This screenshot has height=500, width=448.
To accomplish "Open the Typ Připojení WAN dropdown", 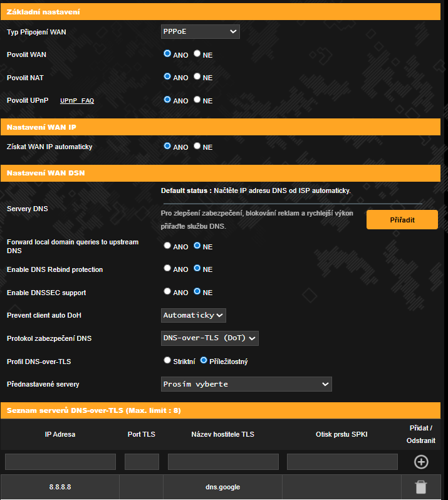I will [x=201, y=31].
